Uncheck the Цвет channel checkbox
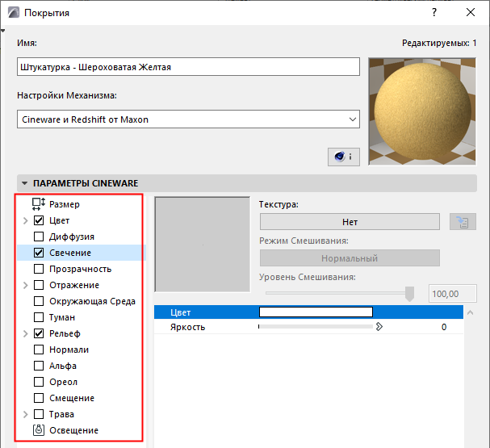Screen dimensions: 490x448 (x=39, y=220)
